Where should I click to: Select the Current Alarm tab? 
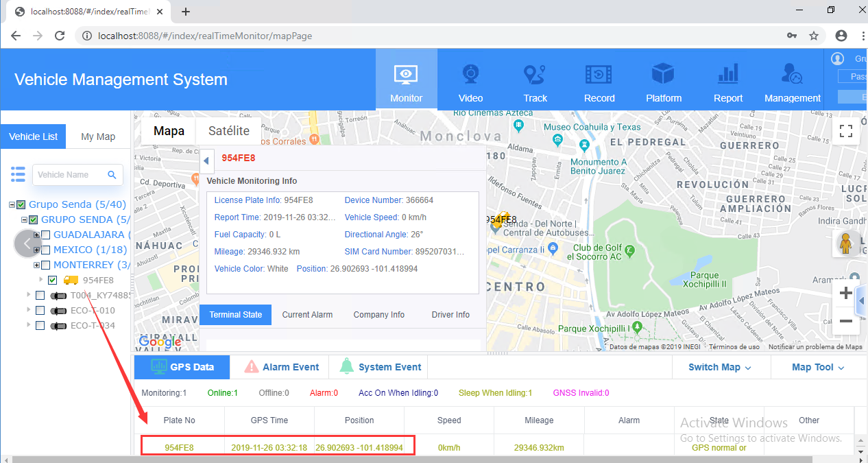[307, 315]
